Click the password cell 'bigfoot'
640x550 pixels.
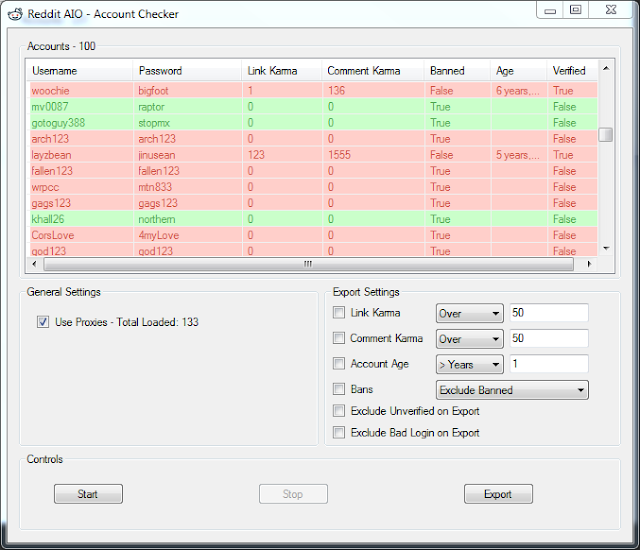187,91
